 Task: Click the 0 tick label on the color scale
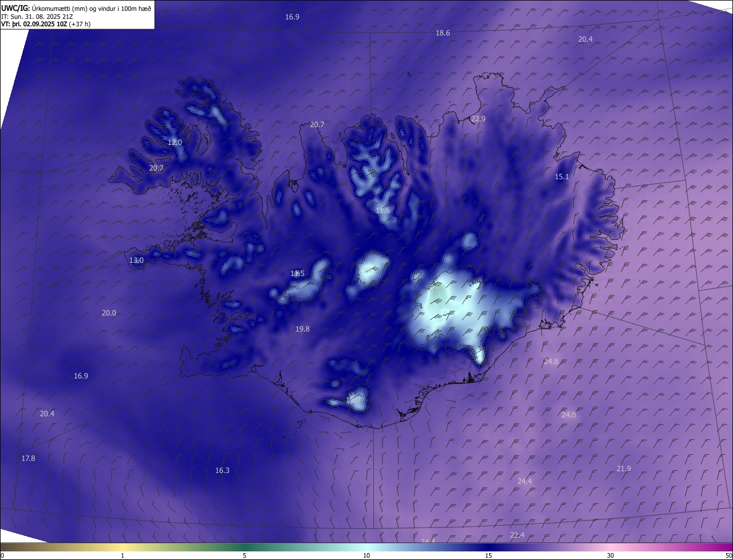2,555
